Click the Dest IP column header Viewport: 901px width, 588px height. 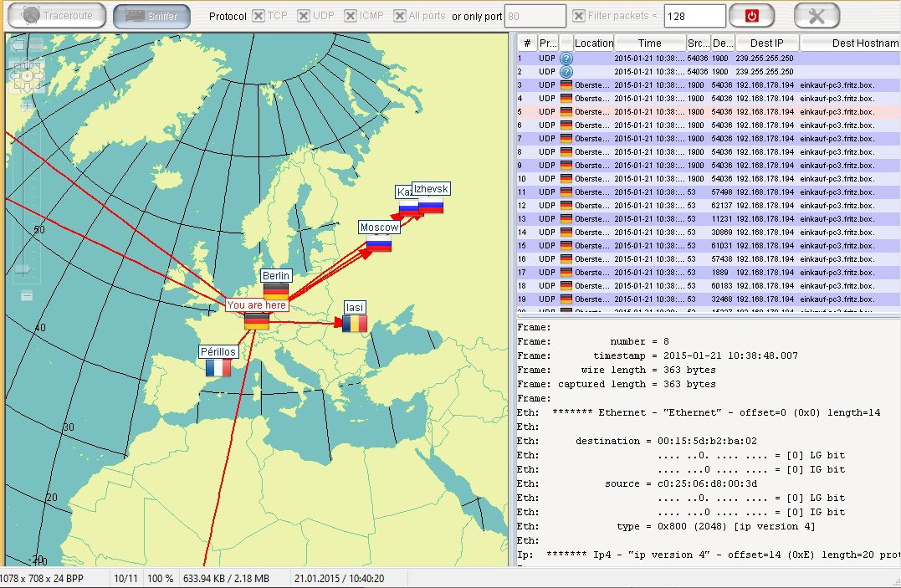pos(766,43)
